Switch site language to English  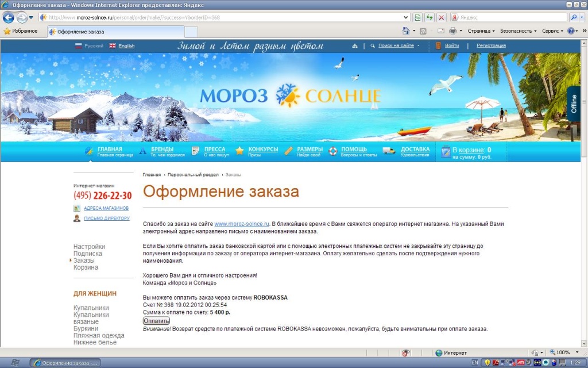(x=126, y=46)
